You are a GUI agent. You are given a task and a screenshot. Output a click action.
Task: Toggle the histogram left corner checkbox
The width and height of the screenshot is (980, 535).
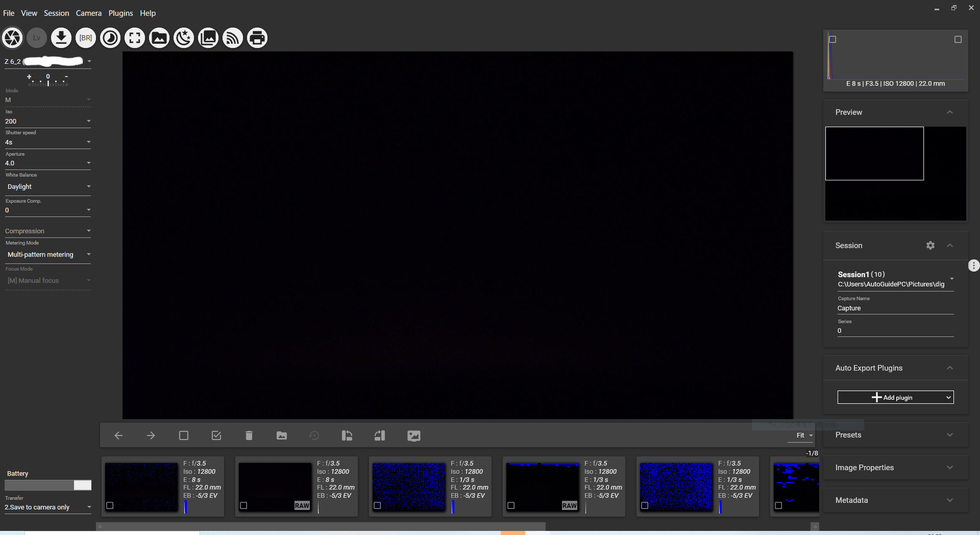pyautogui.click(x=832, y=39)
